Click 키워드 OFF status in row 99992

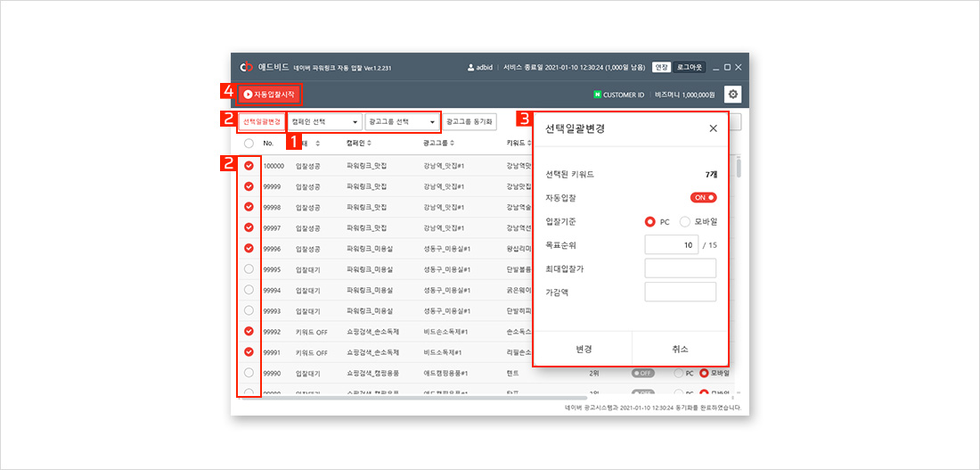tap(311, 331)
